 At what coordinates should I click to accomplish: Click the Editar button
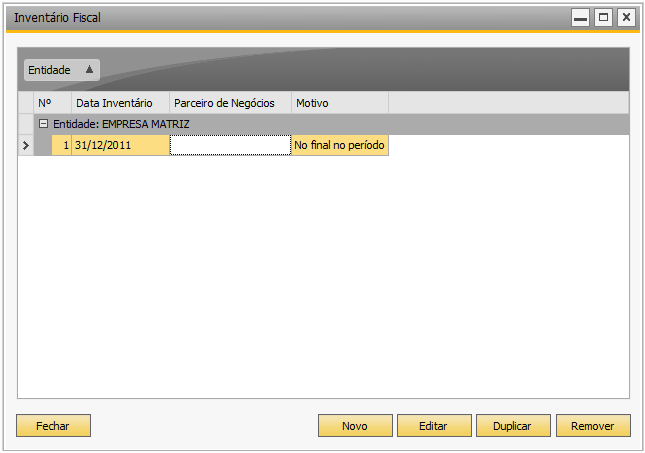pos(434,425)
